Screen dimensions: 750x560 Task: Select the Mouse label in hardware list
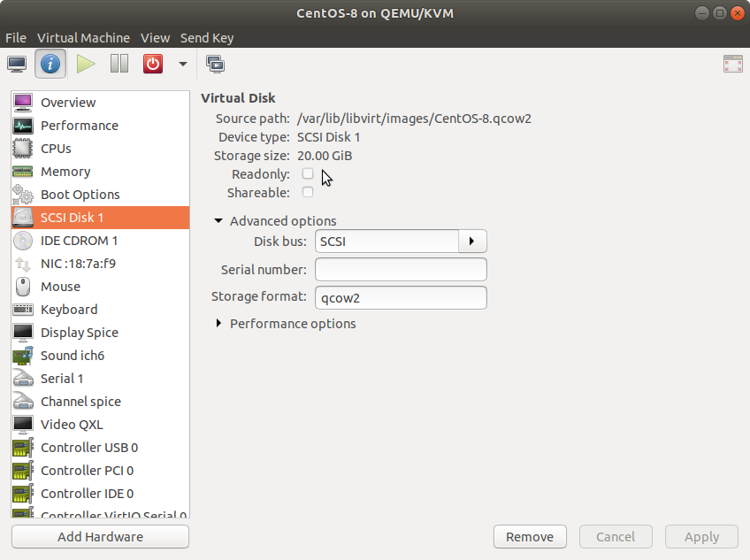tap(60, 287)
